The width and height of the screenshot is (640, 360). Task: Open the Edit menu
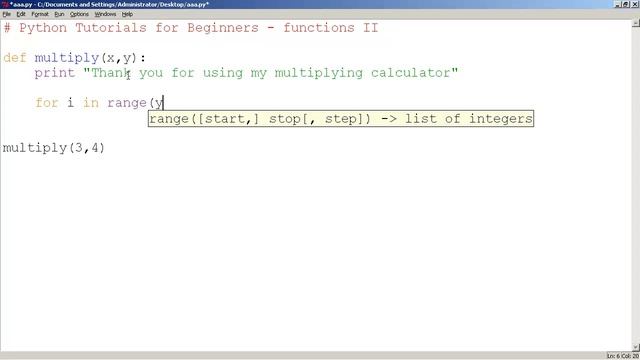pos(21,14)
